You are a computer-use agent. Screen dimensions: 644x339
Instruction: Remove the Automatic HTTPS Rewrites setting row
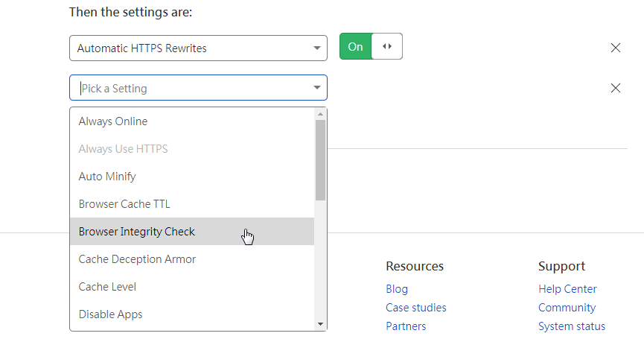(615, 48)
